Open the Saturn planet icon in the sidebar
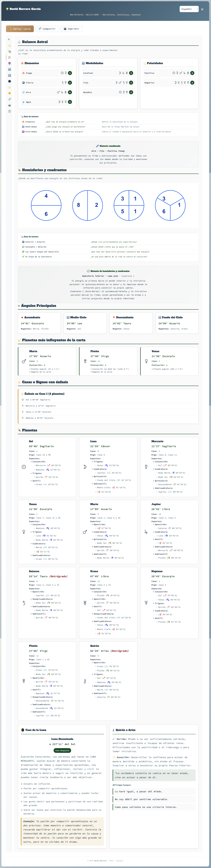 (9, 52)
